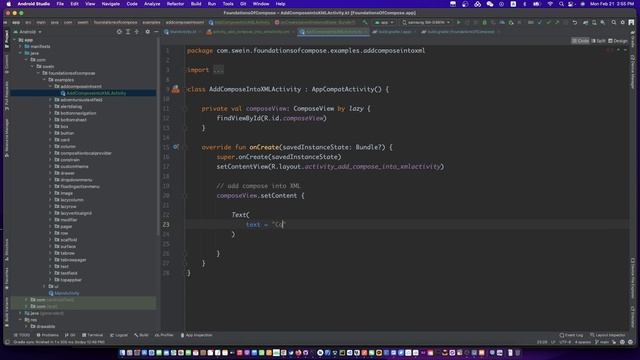This screenshot has height=360, width=640.
Task: Open the Event Log in the bottom bar
Action: pyautogui.click(x=571, y=335)
